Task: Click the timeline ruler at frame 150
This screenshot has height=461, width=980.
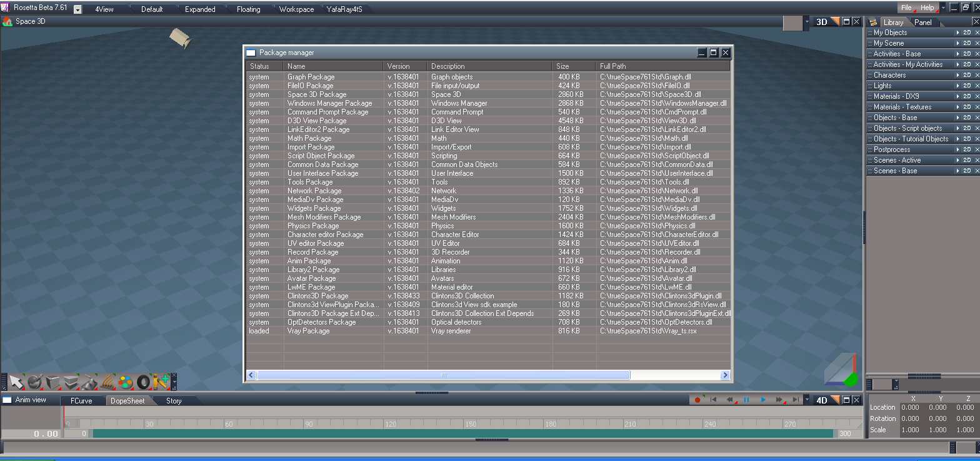Action: [x=469, y=424]
